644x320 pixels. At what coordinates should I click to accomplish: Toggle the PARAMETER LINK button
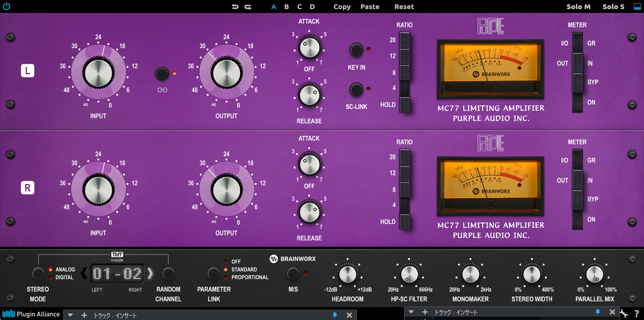(214, 274)
